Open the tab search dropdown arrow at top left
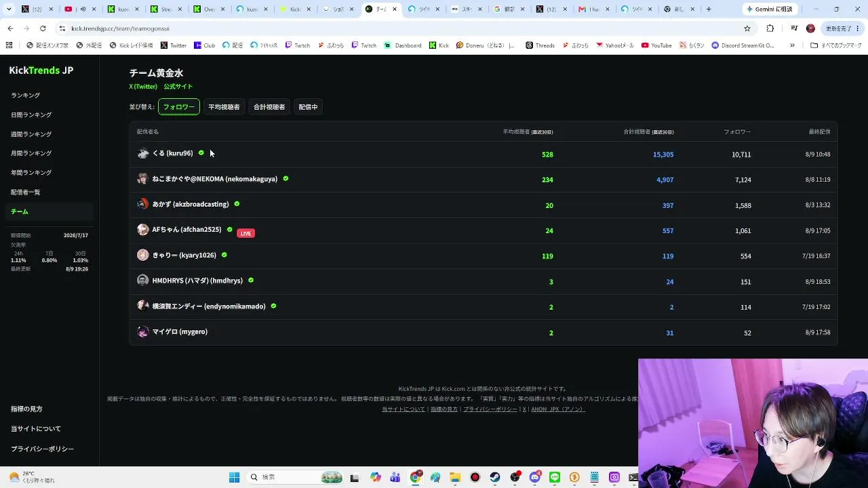Viewport: 868px width, 488px height. pos(9,9)
